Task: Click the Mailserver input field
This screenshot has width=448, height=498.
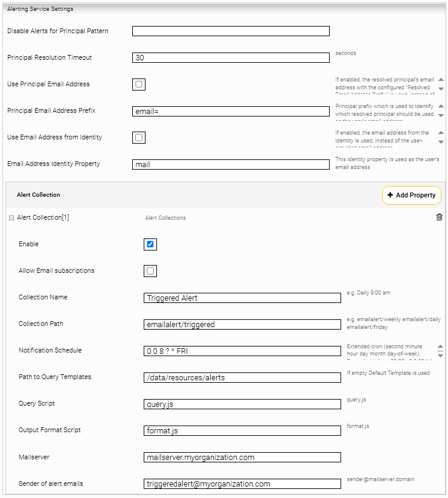Action: pos(242,458)
